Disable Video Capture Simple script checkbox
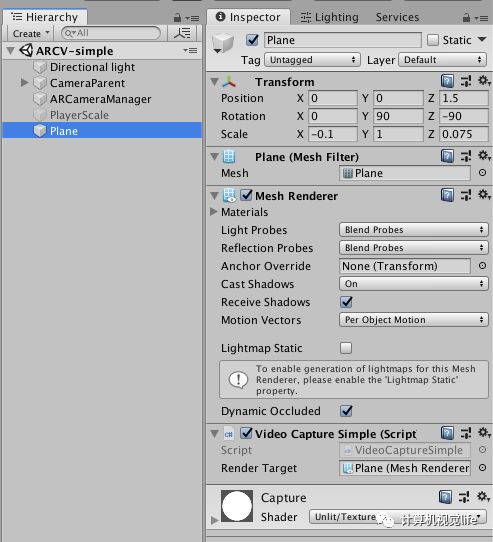The height and width of the screenshot is (542, 493). point(246,433)
